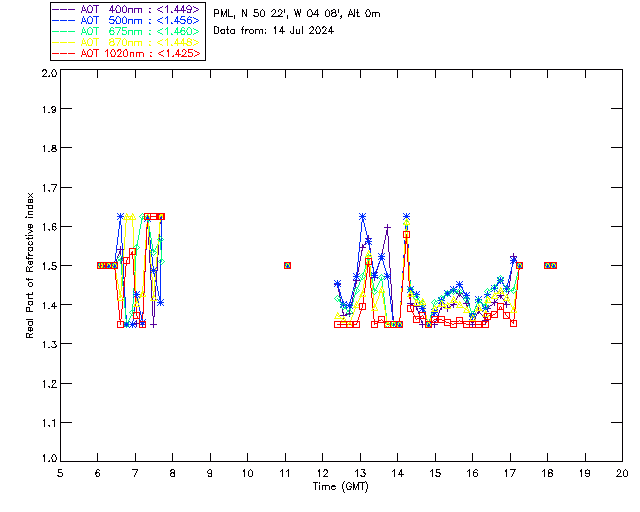Click the 'Real Part of Refractive index' axis label
This screenshot has height=512, width=640.
(30, 265)
